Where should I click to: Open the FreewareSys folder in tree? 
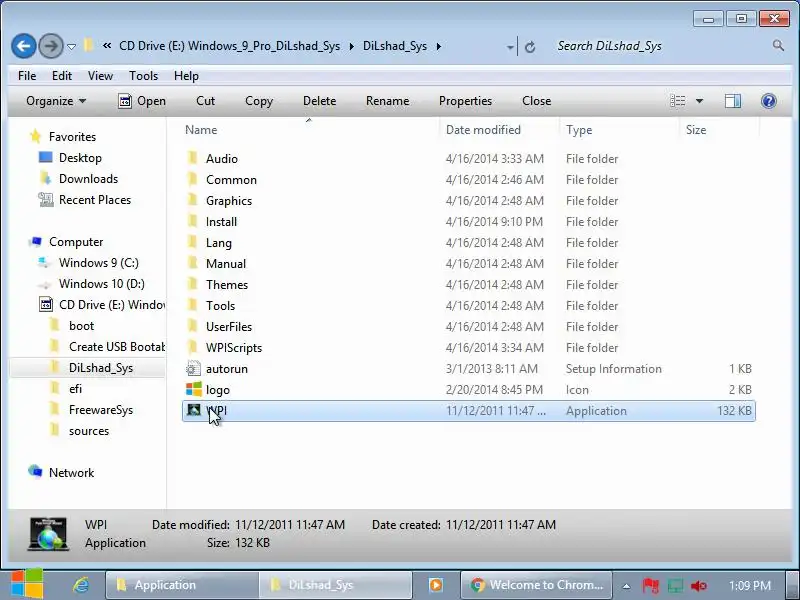[x=101, y=410]
